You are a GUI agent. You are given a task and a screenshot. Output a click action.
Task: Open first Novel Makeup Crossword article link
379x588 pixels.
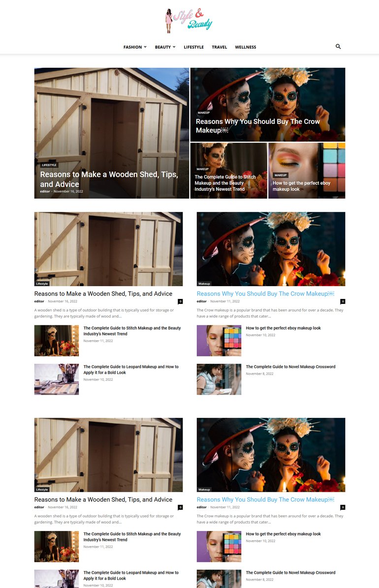point(290,367)
